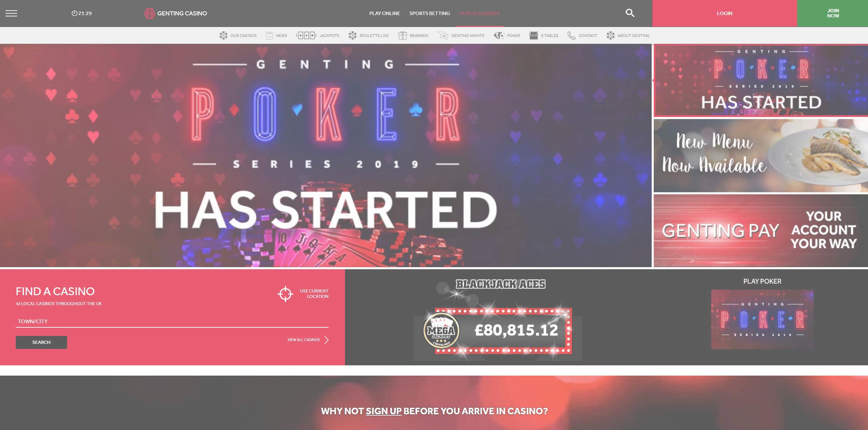Click the search magnifier icon
868x430 pixels.
630,13
